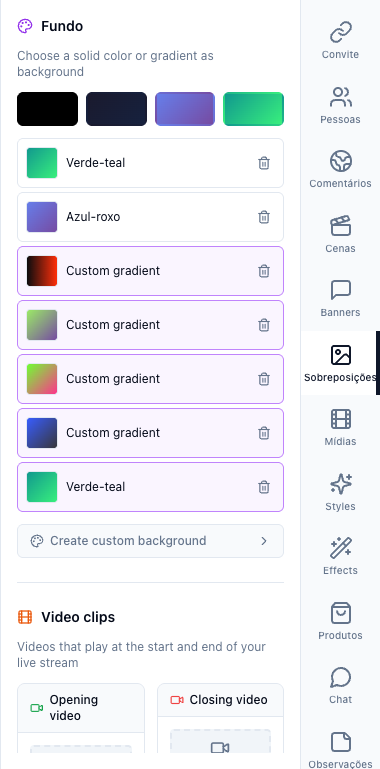Viewport: 380px width, 769px height.
Task: Open the Effects magic wand panel
Action: pos(340,556)
